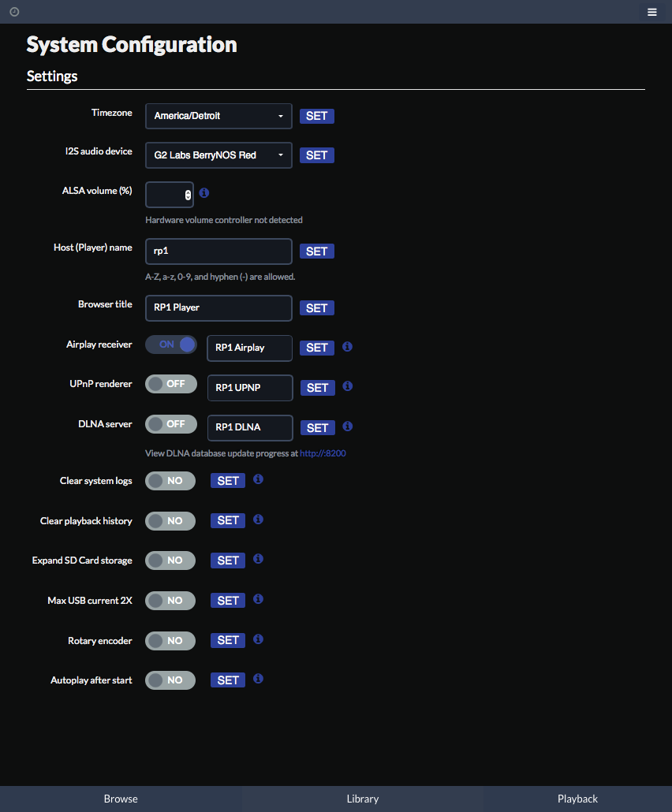
Task: Open the I2S audio device dropdown
Action: coord(218,155)
